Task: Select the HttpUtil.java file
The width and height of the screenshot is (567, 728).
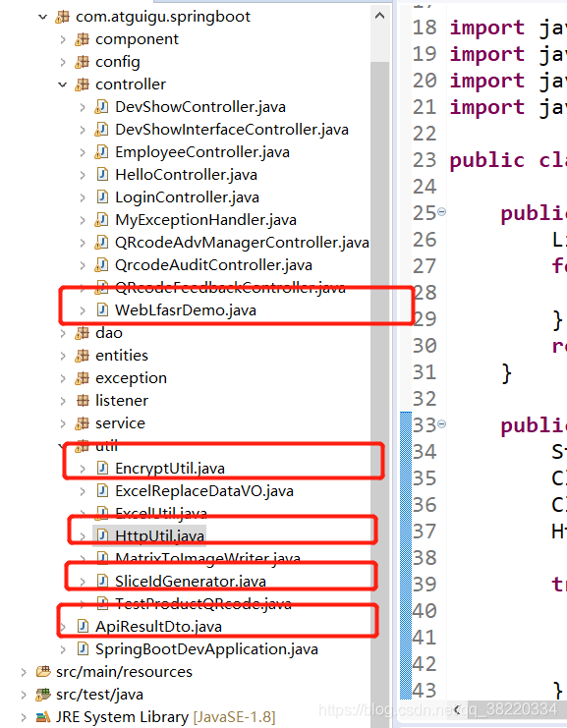Action: tap(160, 535)
